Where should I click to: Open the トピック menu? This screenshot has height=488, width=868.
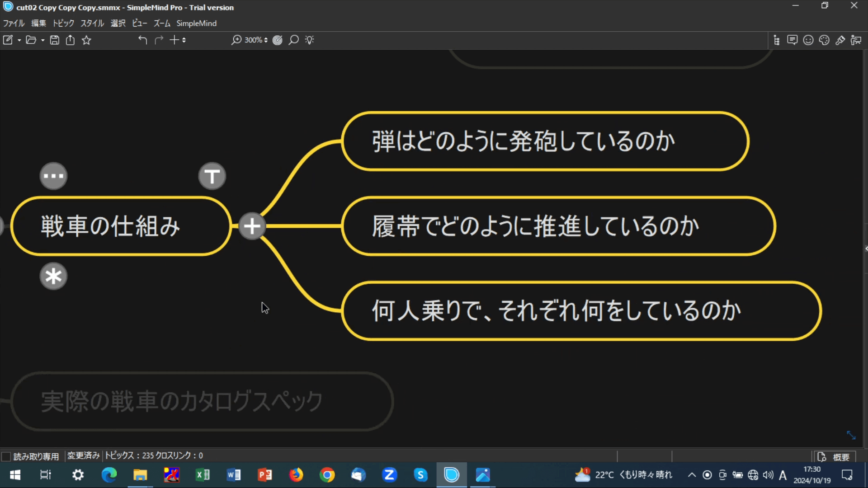pos(63,23)
